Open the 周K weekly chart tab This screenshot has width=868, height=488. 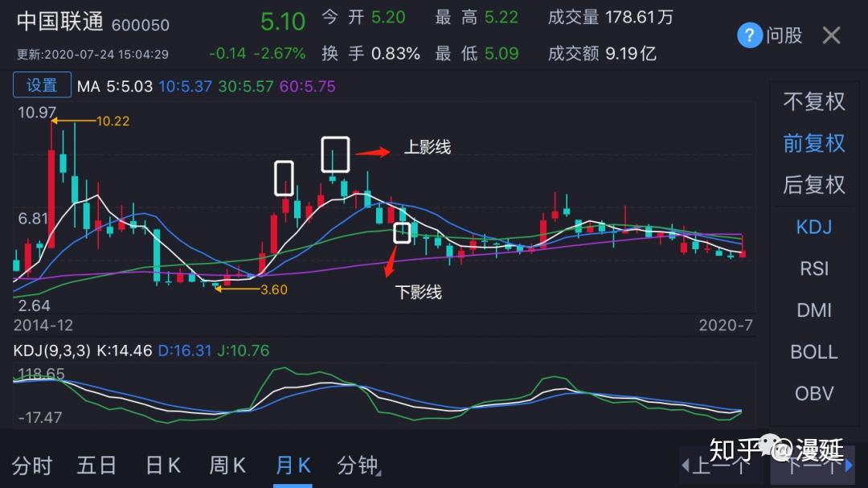(227, 465)
